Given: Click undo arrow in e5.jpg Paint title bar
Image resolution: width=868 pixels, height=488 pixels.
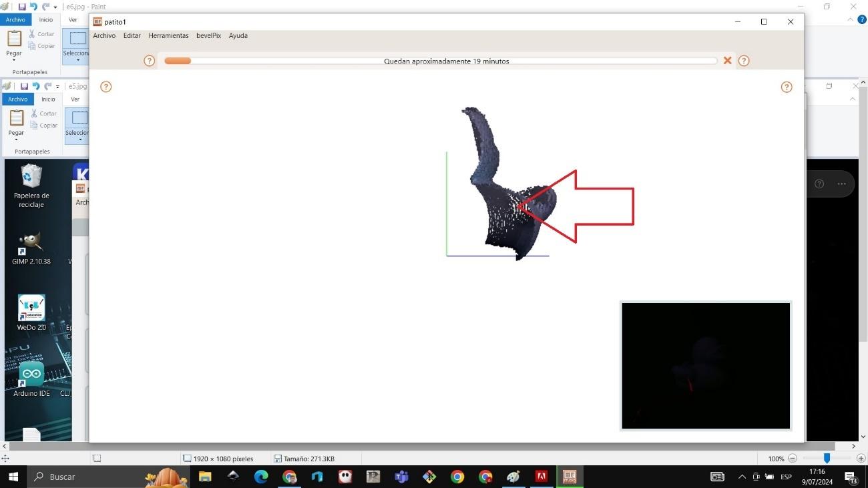Looking at the screenshot, I should pos(35,86).
